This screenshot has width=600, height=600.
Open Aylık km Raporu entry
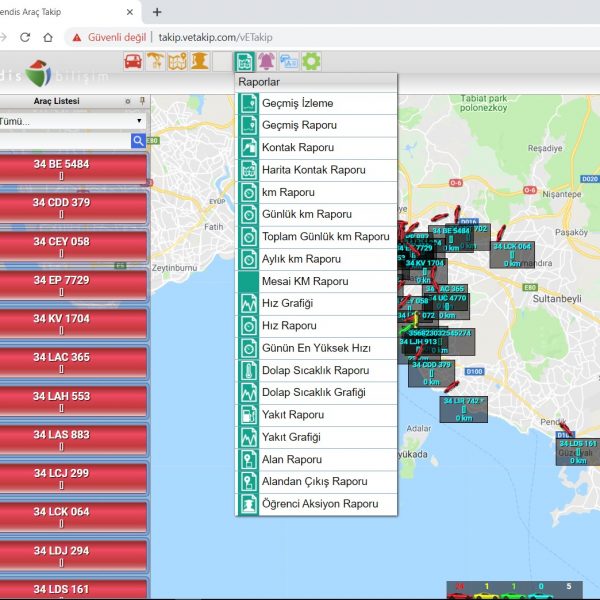[x=317, y=259]
